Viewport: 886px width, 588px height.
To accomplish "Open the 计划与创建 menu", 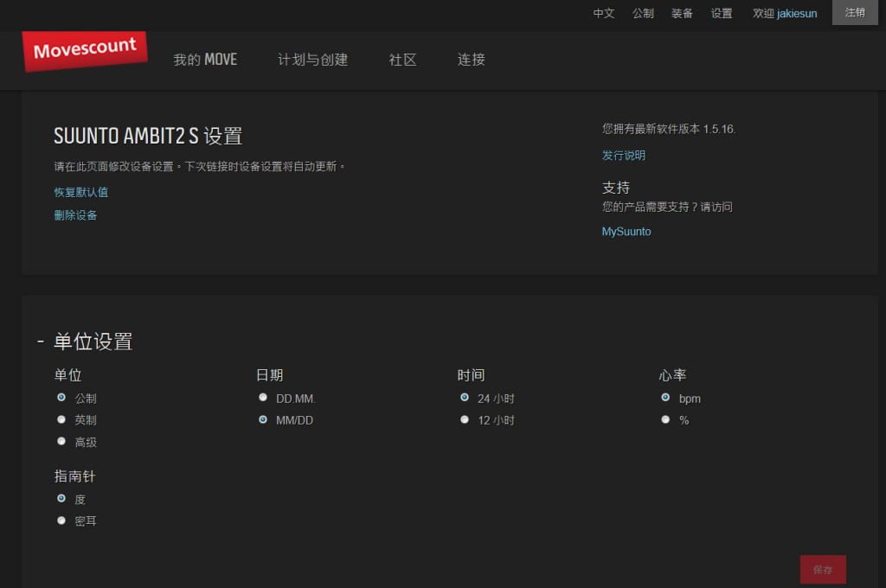I will point(312,60).
